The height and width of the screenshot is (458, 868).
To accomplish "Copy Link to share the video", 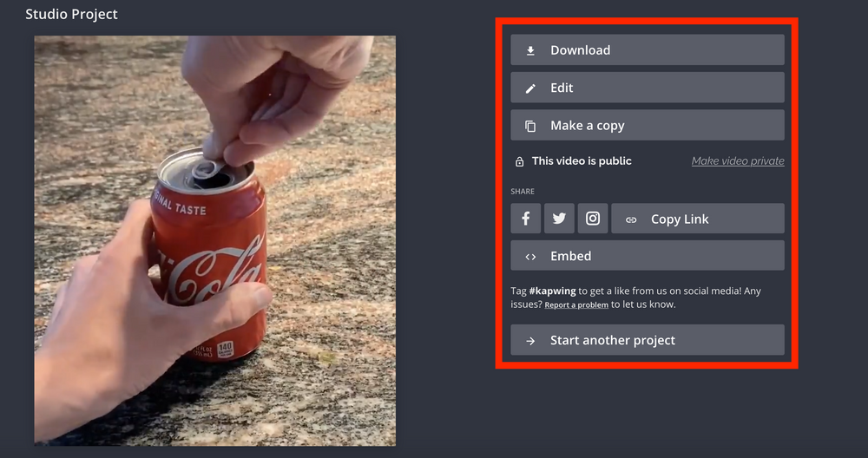I will point(697,219).
